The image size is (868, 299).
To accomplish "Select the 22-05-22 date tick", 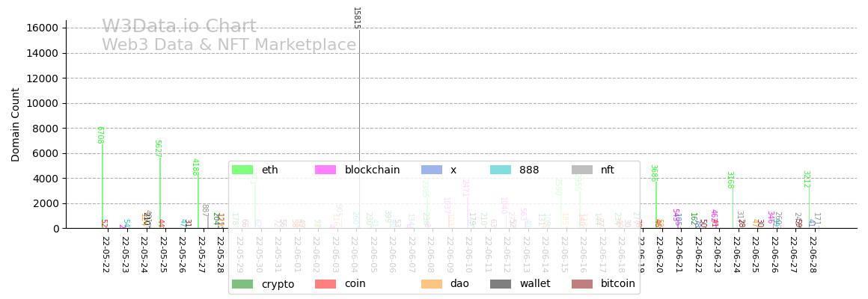I will pyautogui.click(x=106, y=256).
